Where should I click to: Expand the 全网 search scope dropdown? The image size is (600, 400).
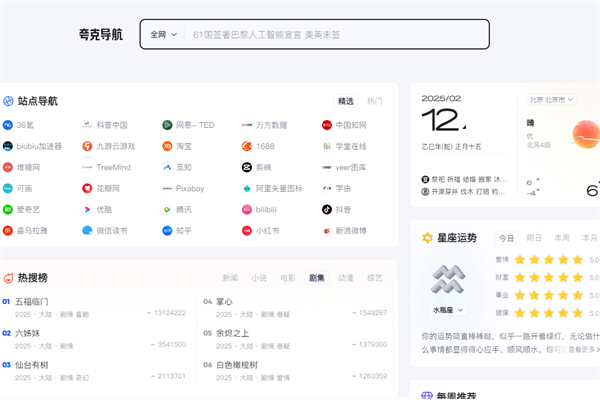click(x=163, y=34)
